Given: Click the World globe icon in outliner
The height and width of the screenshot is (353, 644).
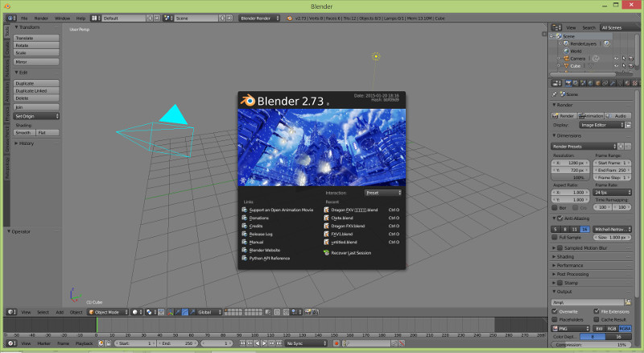Looking at the screenshot, I should point(567,51).
